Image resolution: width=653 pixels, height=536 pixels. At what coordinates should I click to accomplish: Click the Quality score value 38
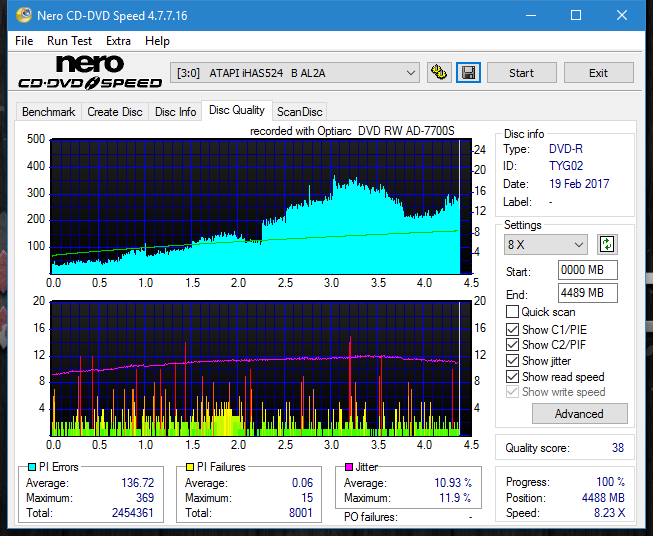tap(618, 448)
